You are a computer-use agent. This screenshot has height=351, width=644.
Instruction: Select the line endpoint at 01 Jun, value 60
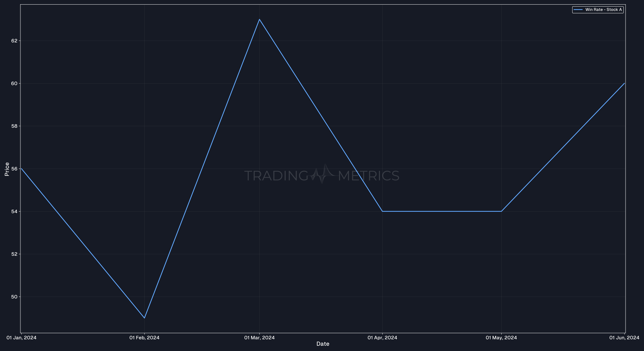pyautogui.click(x=624, y=83)
